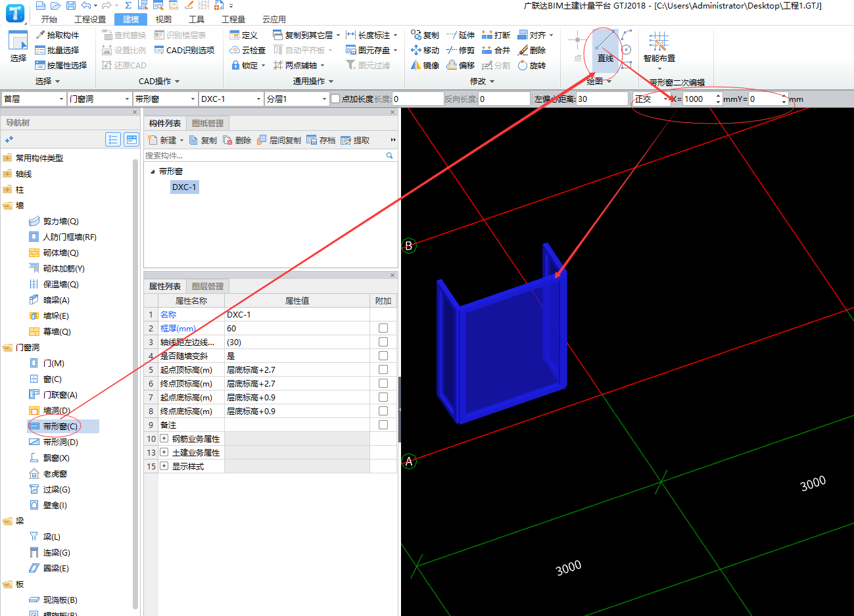Expand 显示样式 in property list
The width and height of the screenshot is (854, 616).
(x=164, y=466)
